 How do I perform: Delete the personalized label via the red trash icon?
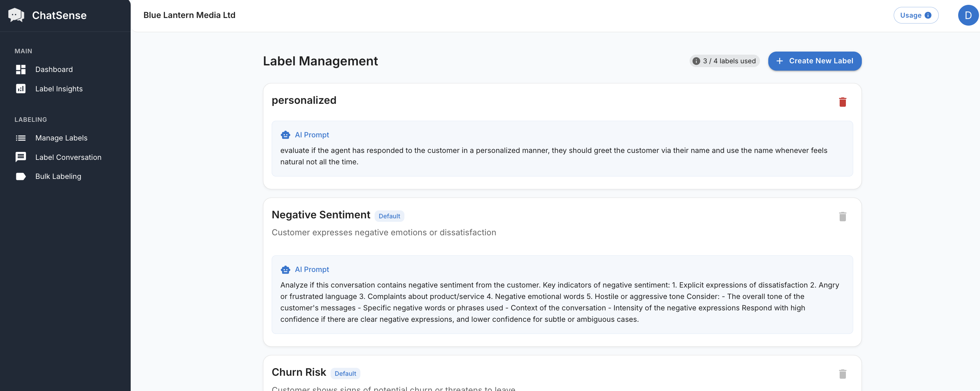point(842,102)
